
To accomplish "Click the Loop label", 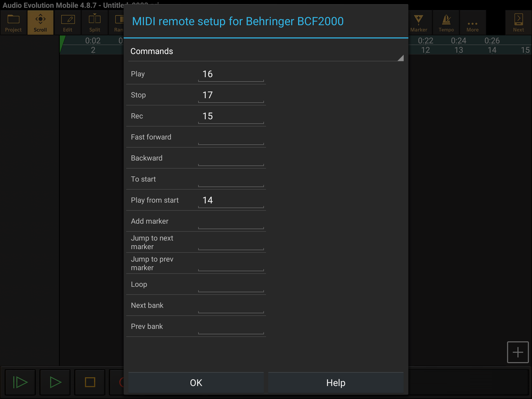I will coord(139,284).
